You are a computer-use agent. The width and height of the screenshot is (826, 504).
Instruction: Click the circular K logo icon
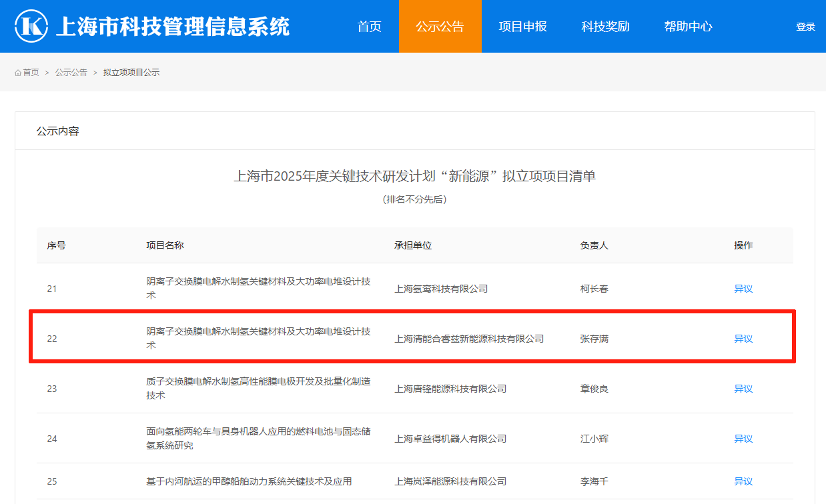[x=29, y=26]
